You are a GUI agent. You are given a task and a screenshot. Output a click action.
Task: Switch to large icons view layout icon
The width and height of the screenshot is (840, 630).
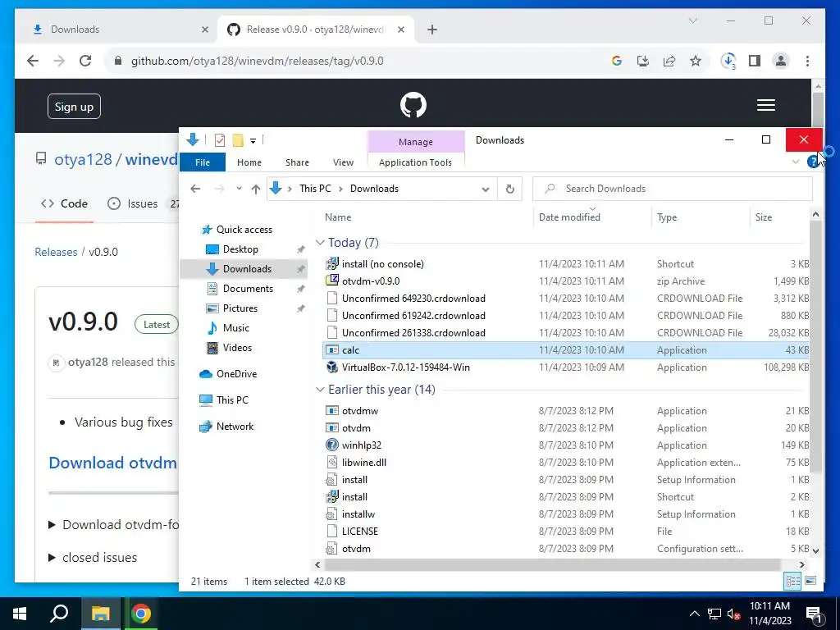click(810, 582)
